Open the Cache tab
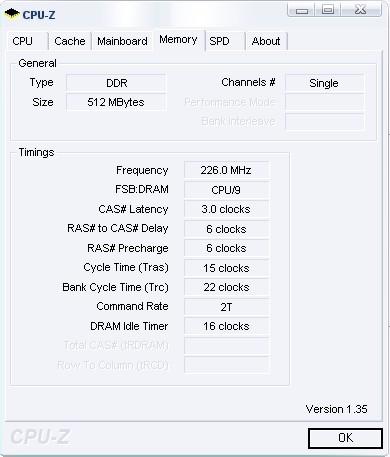Image resolution: width=390 pixels, height=457 pixels. (70, 41)
